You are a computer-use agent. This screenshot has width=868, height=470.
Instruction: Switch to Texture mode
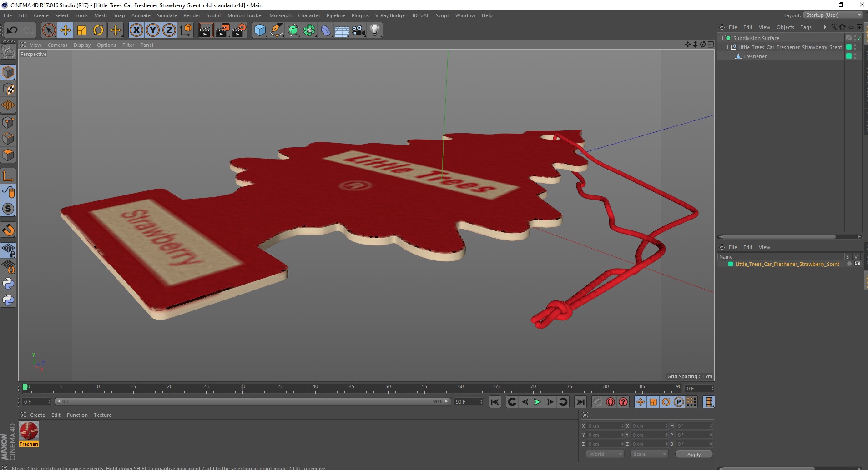tap(8, 89)
